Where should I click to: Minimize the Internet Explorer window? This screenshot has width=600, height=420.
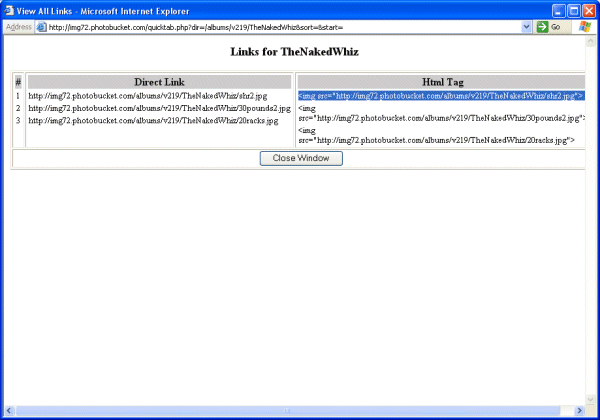coord(559,11)
